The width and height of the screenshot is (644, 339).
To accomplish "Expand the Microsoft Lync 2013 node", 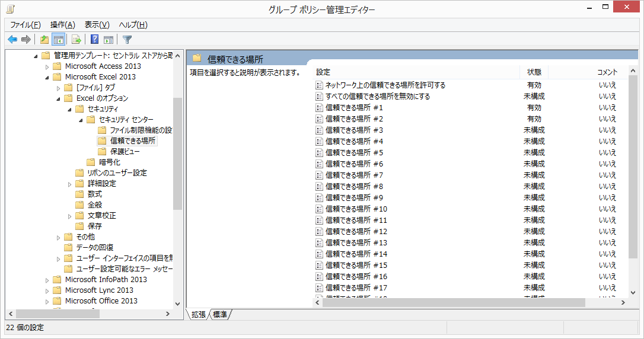I will pos(47,290).
